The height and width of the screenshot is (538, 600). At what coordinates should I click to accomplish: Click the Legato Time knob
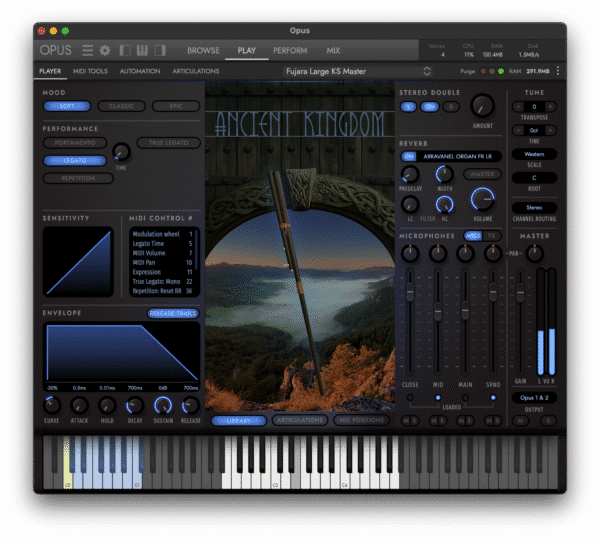pos(121,152)
